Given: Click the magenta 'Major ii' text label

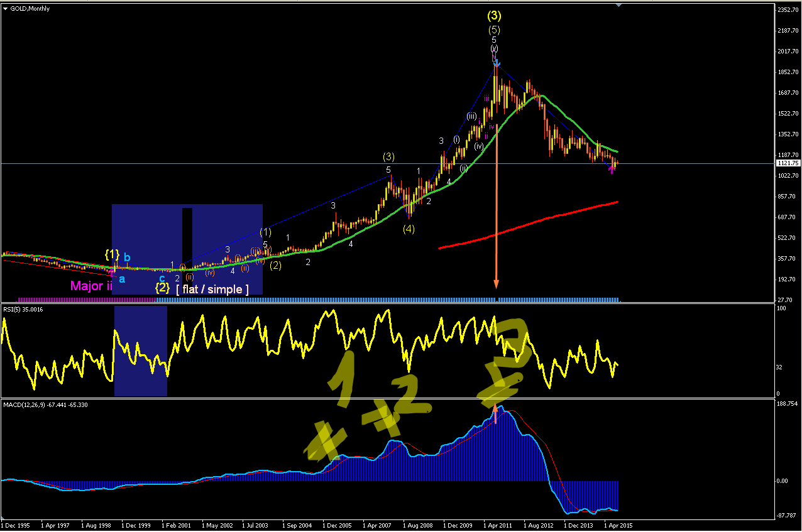Looking at the screenshot, I should [x=92, y=286].
